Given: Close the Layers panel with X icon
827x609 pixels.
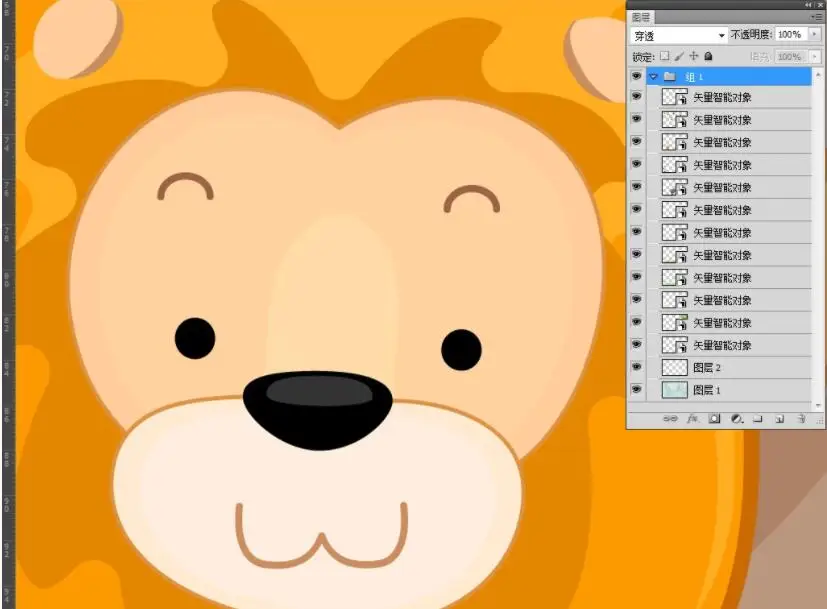Looking at the screenshot, I should (820, 4).
